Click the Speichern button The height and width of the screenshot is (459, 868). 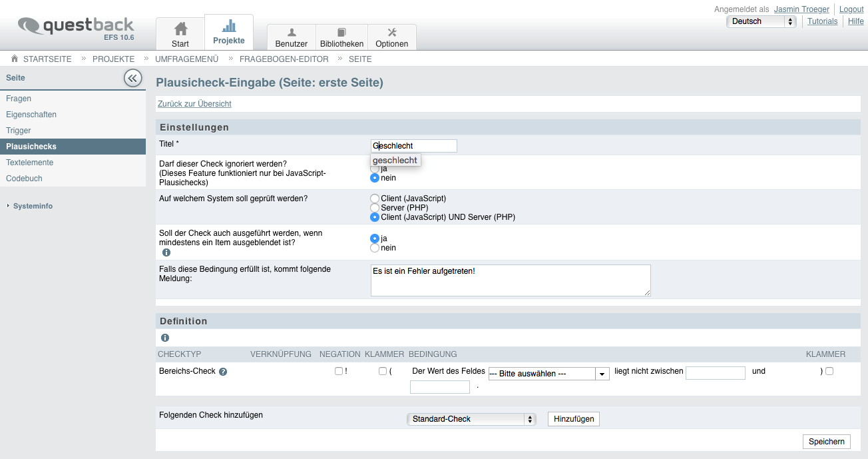[826, 442]
